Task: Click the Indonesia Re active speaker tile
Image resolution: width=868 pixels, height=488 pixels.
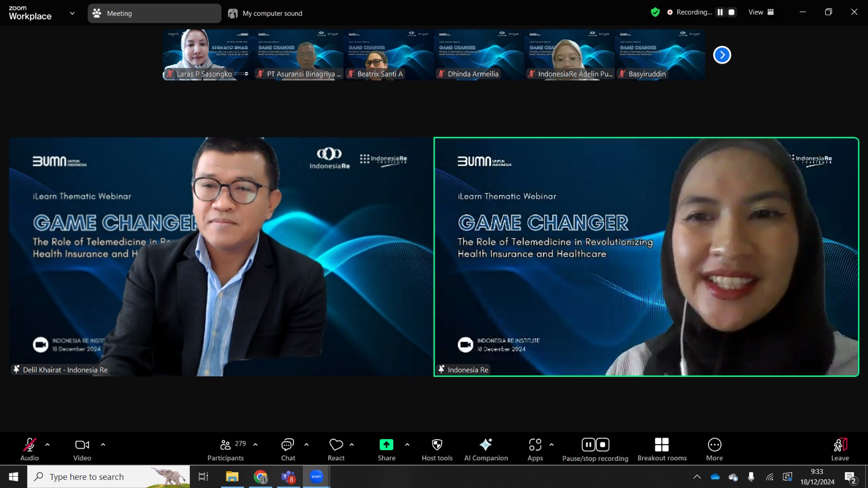Action: coord(646,256)
